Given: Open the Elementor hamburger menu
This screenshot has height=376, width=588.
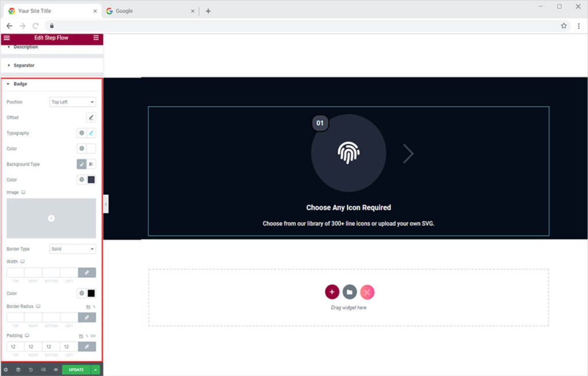Looking at the screenshot, I should 6,38.
